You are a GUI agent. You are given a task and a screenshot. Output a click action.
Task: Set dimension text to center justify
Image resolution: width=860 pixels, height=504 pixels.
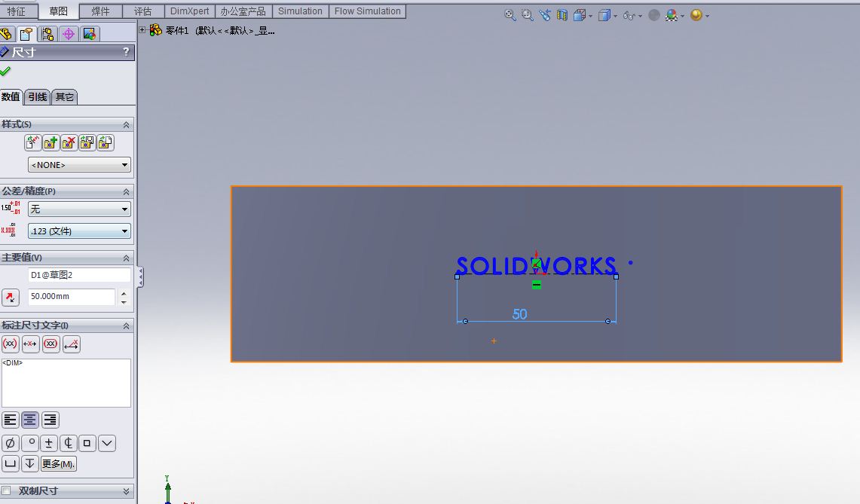point(30,420)
